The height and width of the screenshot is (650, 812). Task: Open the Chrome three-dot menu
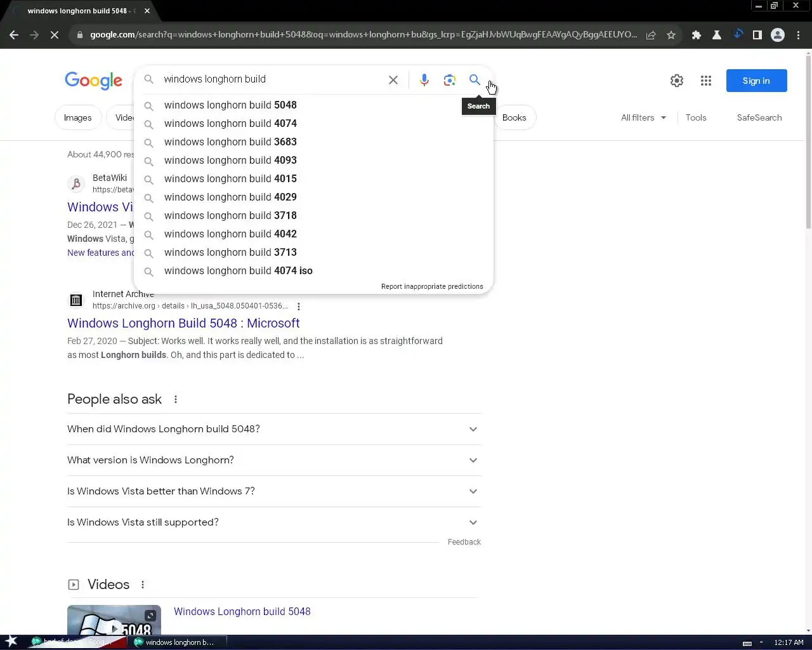click(798, 35)
